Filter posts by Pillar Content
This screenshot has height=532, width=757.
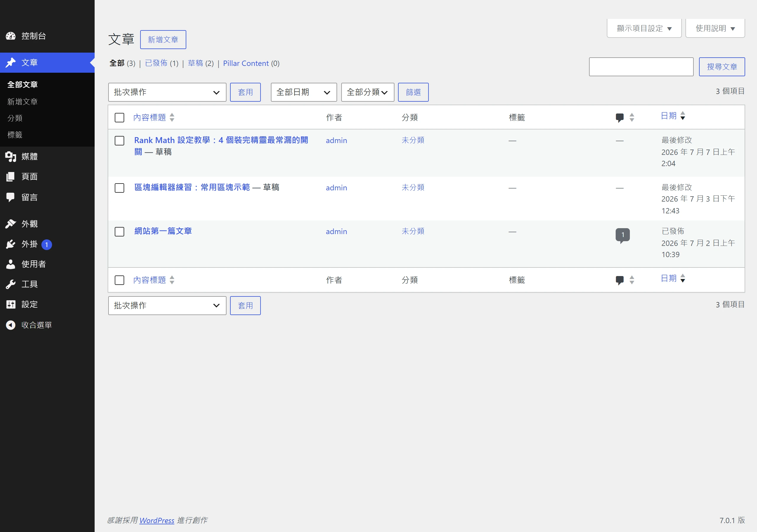click(x=246, y=63)
